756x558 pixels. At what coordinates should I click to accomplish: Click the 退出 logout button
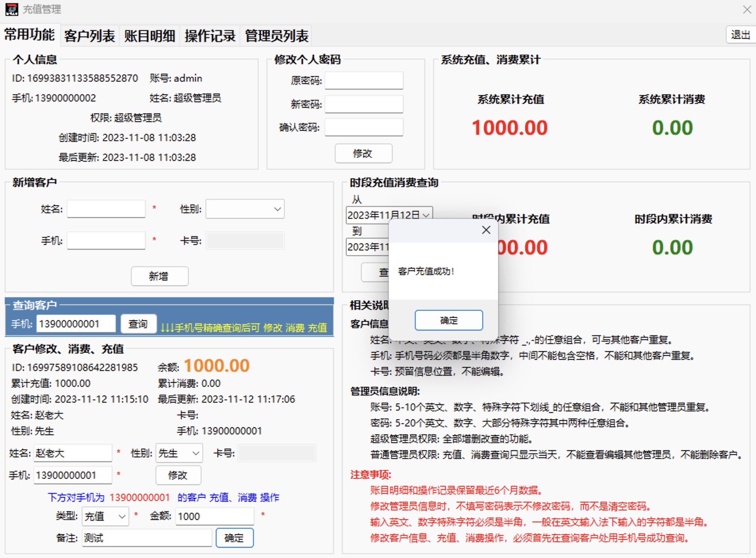(x=740, y=35)
